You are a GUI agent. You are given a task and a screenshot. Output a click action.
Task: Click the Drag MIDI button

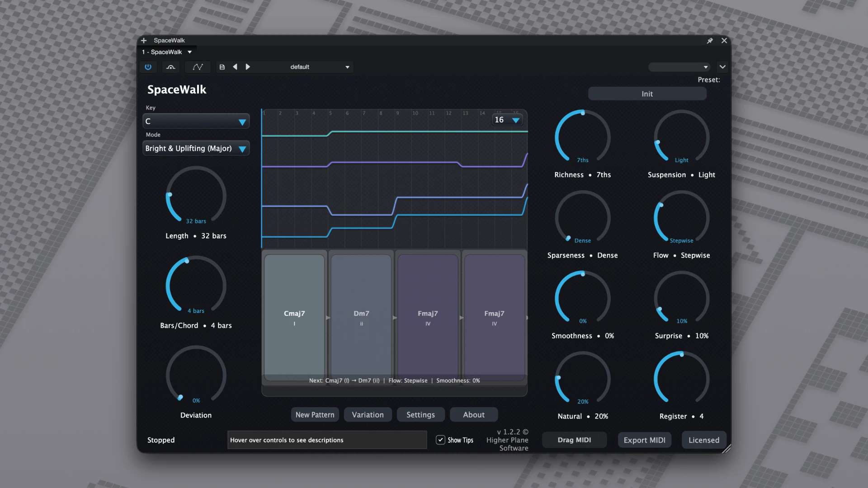[574, 440]
